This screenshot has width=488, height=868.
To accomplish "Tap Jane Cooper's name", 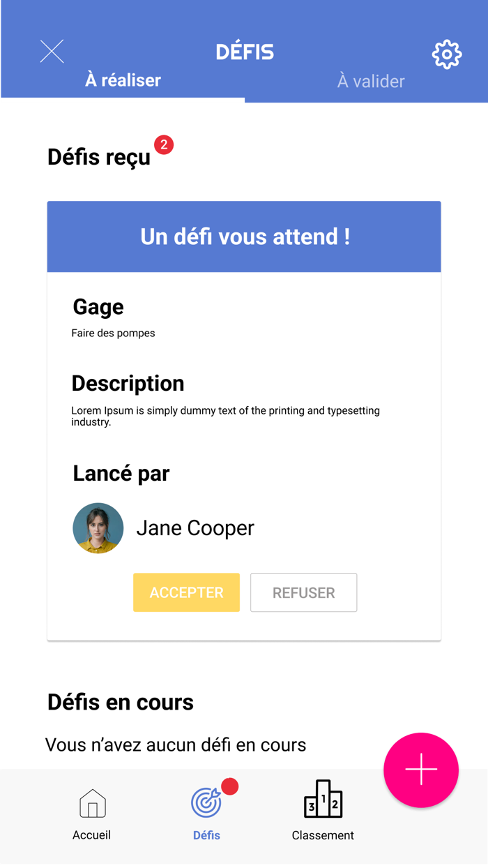I will click(x=195, y=528).
